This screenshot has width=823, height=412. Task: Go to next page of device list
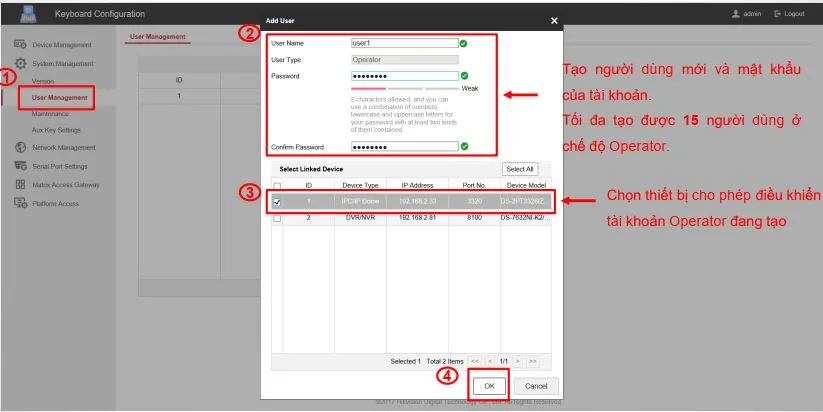pos(518,360)
